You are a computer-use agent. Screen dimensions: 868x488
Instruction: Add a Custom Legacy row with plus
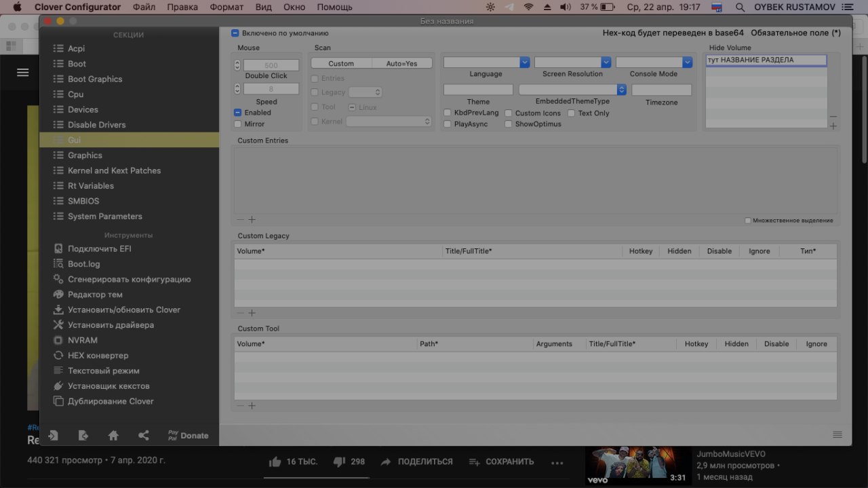click(252, 314)
